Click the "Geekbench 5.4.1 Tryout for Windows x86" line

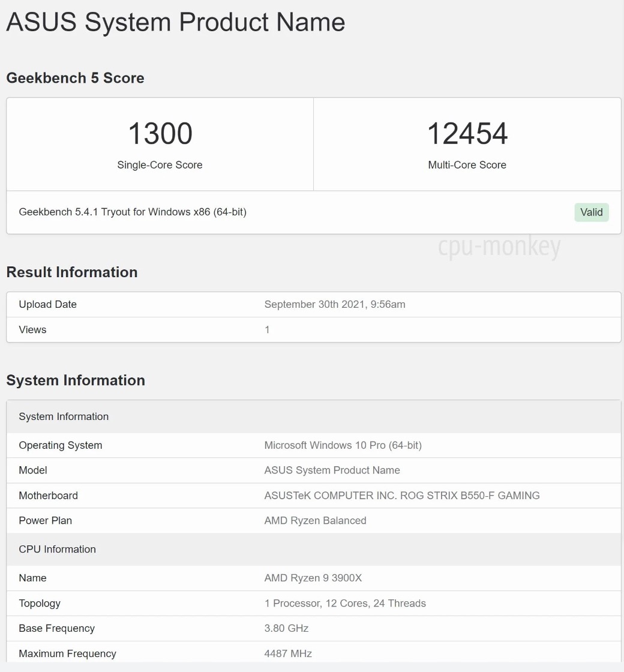click(x=133, y=212)
